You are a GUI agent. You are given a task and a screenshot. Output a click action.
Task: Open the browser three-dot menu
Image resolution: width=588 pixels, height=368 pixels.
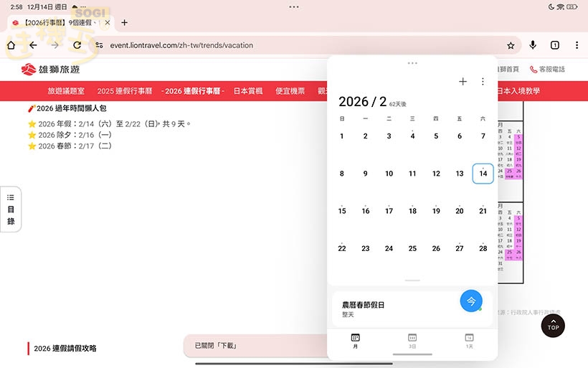click(x=577, y=45)
